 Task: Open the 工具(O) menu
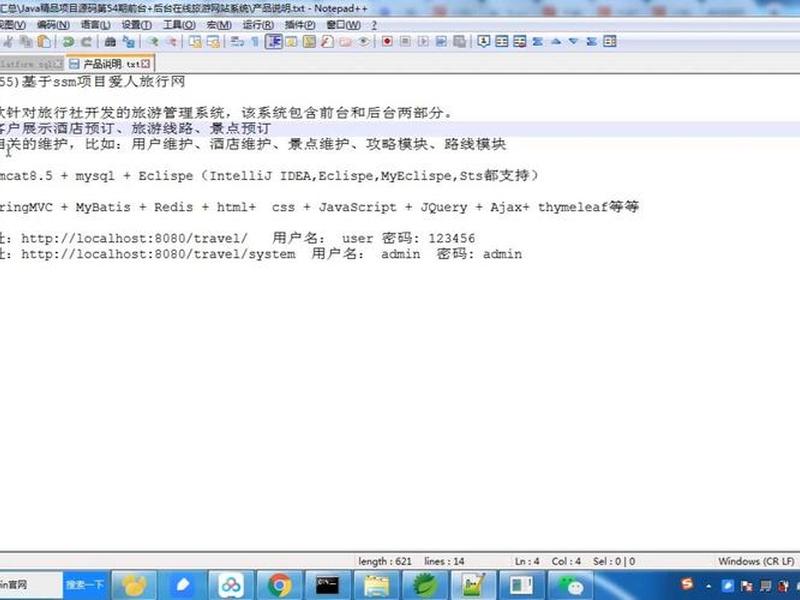(179, 24)
